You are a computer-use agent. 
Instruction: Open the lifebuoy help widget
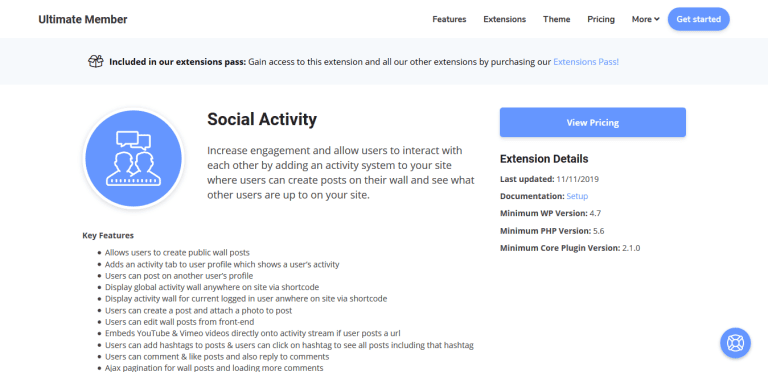[x=735, y=343]
